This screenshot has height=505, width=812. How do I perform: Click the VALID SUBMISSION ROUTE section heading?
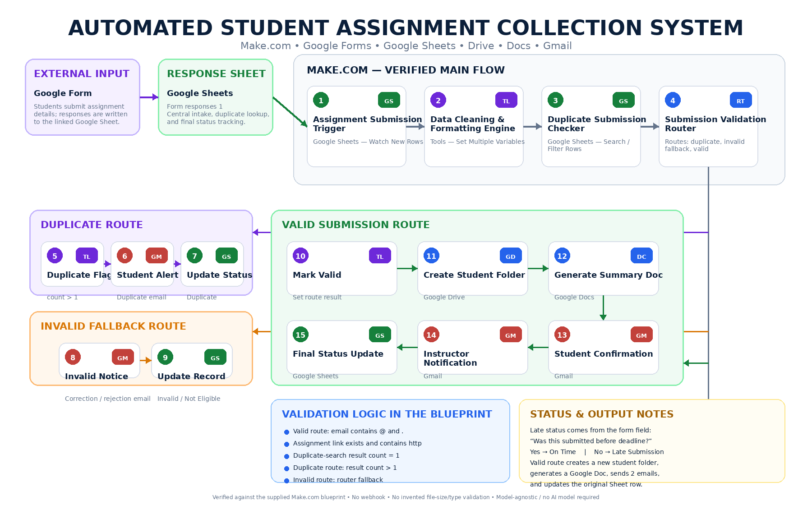point(355,225)
